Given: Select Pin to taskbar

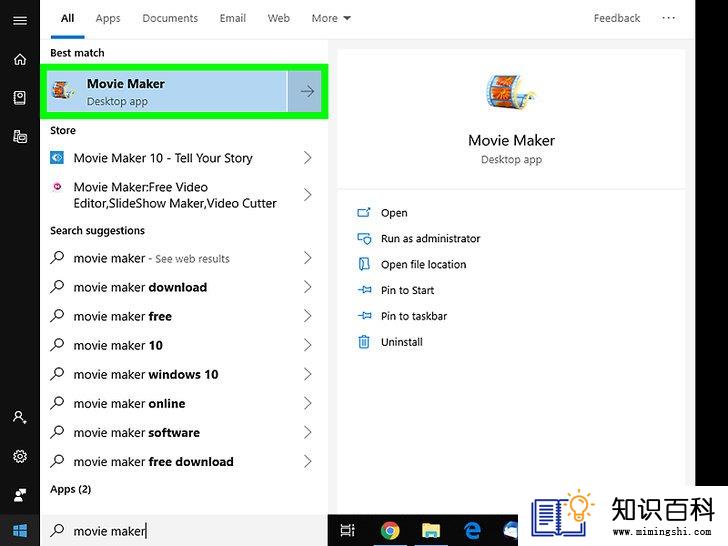Looking at the screenshot, I should coord(414,316).
